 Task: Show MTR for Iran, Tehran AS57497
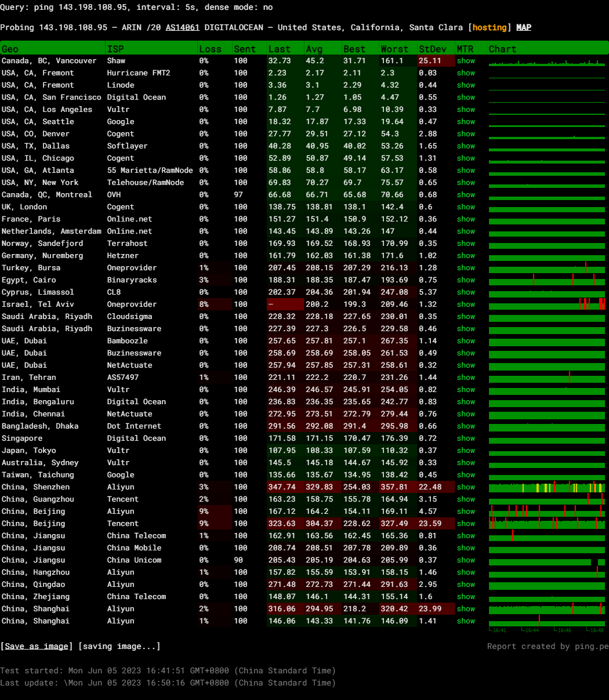tap(466, 377)
